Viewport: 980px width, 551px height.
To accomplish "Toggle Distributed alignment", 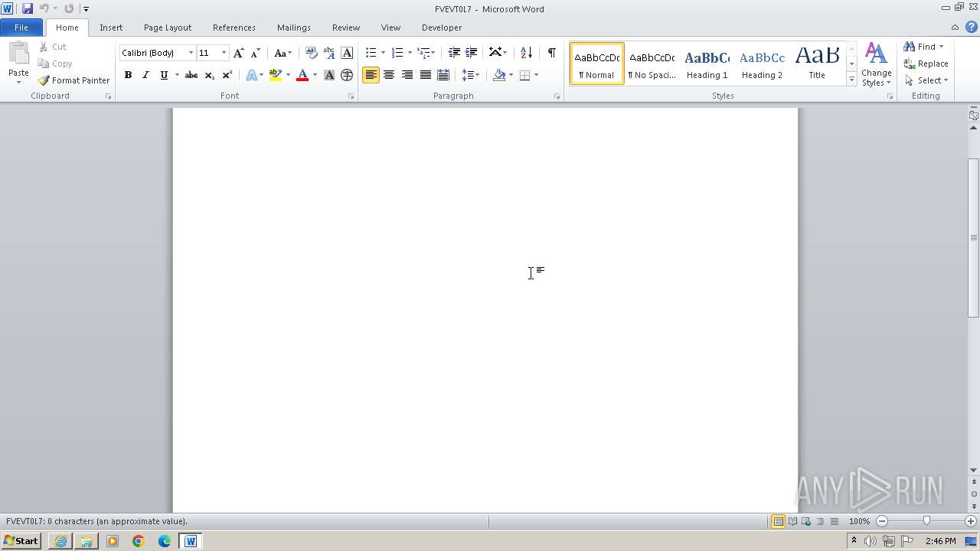I will (x=443, y=75).
